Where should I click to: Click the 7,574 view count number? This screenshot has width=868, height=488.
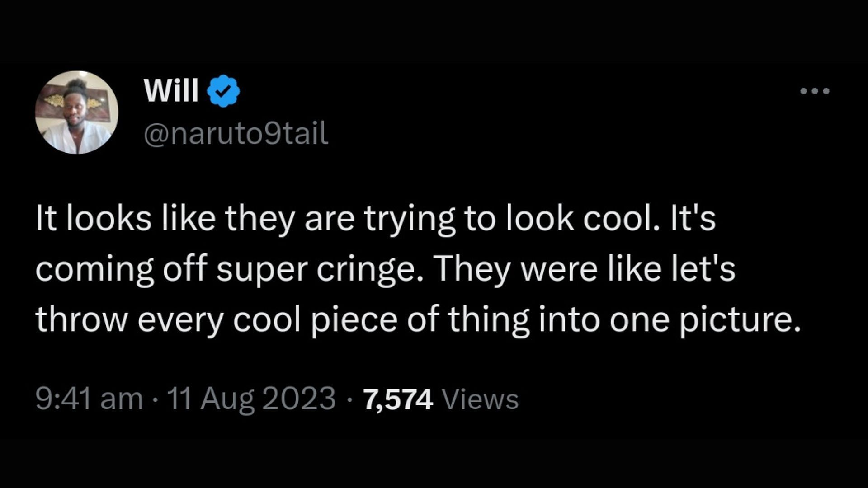tap(398, 399)
